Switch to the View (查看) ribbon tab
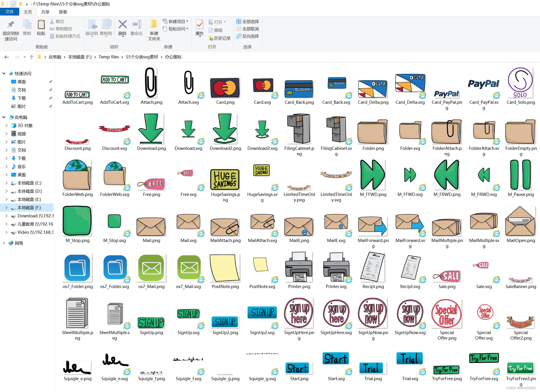Viewport: 540px width, 392px height. tap(63, 12)
